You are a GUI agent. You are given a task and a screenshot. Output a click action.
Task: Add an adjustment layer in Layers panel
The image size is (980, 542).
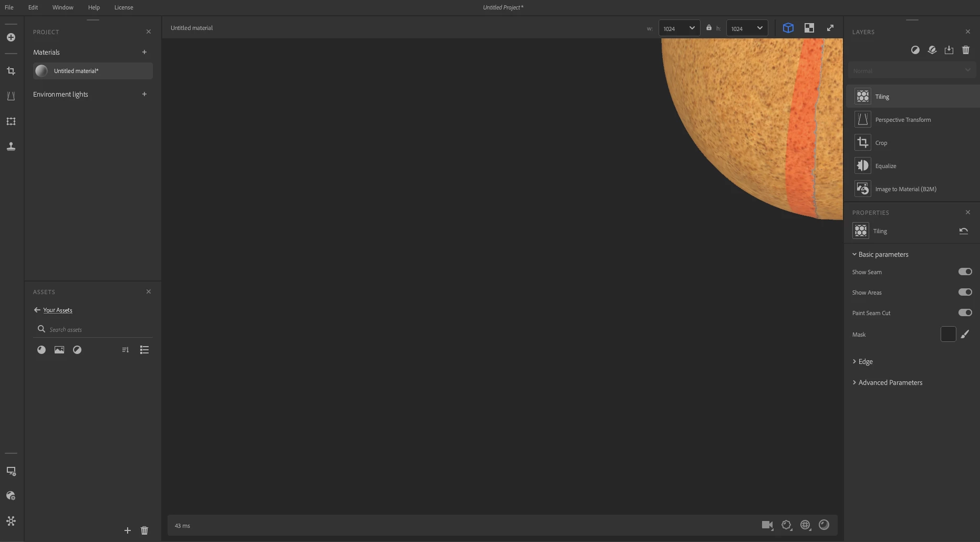coord(915,50)
